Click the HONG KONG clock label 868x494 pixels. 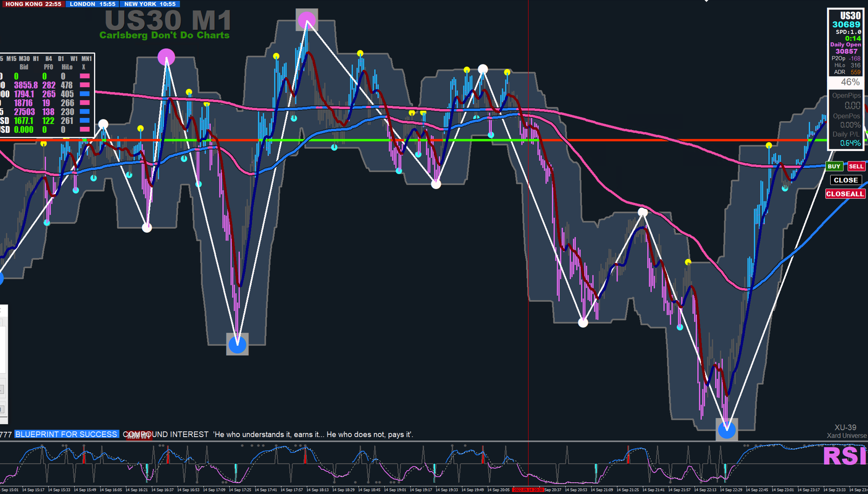33,4
